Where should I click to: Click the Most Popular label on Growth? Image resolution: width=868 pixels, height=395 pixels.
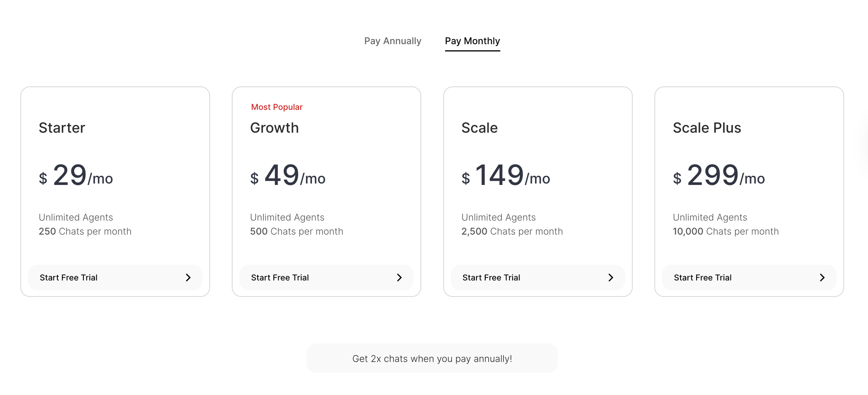pos(276,107)
